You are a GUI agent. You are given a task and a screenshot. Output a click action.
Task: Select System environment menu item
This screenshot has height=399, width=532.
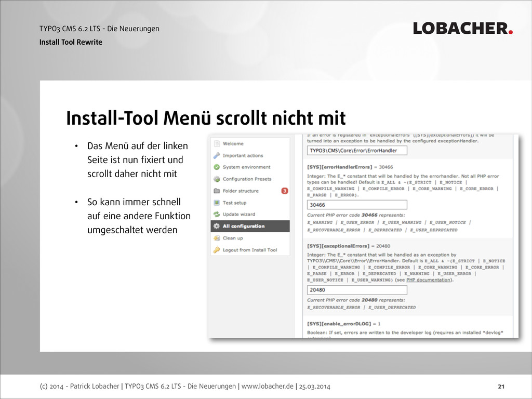click(250, 167)
